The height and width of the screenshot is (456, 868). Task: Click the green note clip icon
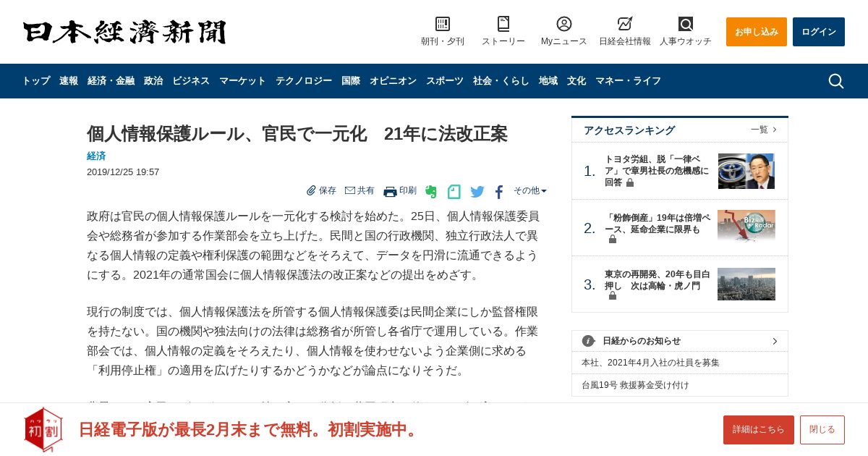[454, 192]
